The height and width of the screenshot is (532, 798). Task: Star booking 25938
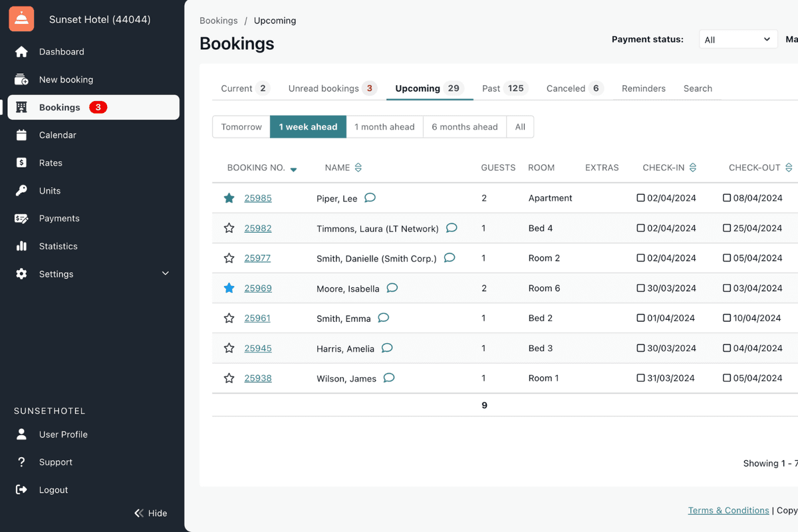(x=229, y=378)
